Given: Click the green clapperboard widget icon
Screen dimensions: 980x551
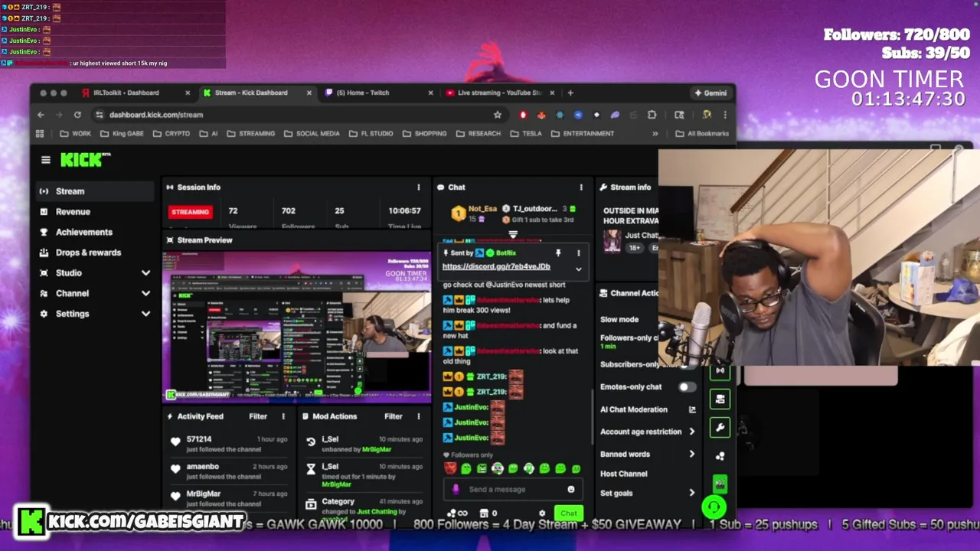Looking at the screenshot, I should point(720,484).
